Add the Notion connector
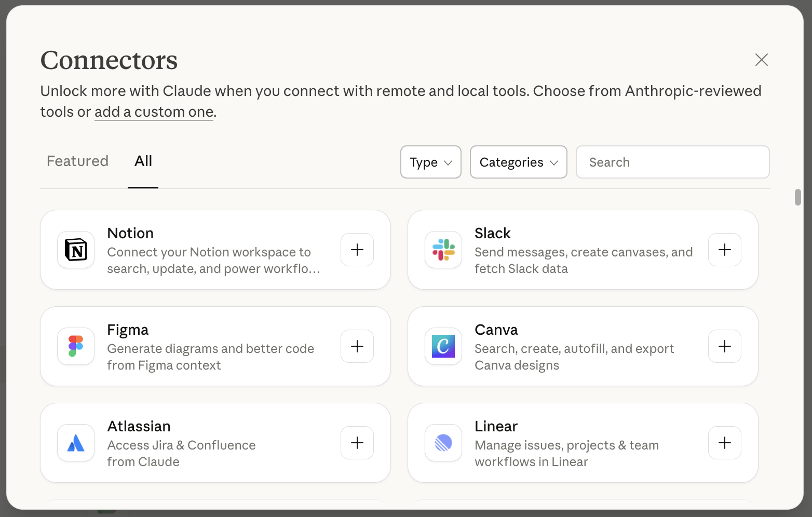812x517 pixels. click(x=357, y=250)
